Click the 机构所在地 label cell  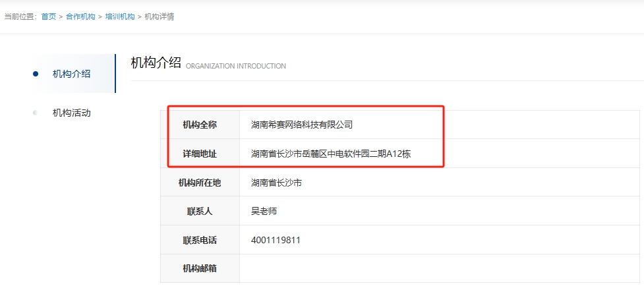tap(200, 183)
